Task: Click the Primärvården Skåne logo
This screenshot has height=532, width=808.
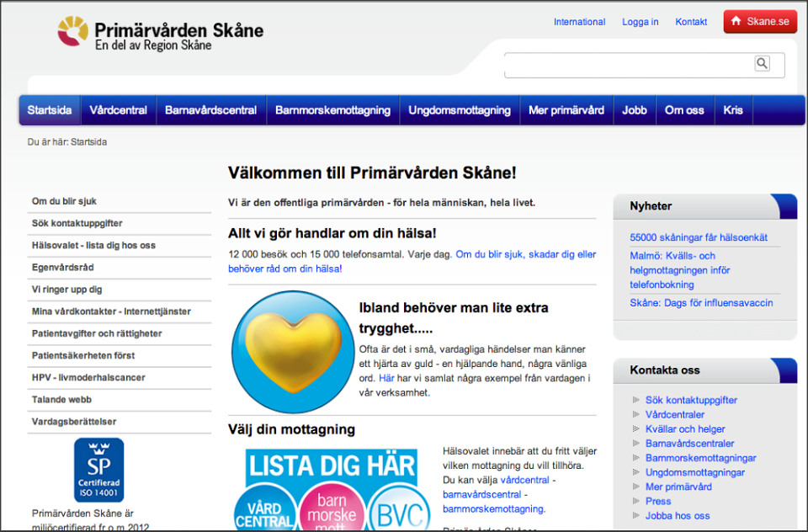Action: [x=160, y=34]
